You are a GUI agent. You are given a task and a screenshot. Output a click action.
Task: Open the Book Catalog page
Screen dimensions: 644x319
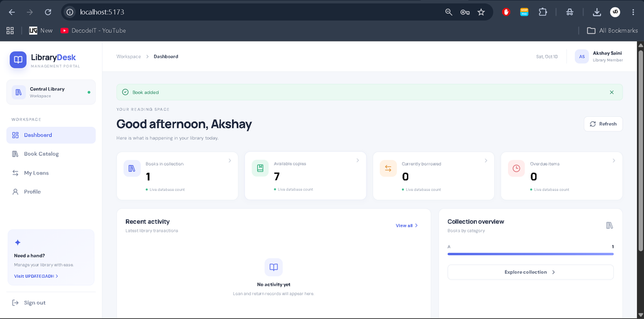pos(51,154)
